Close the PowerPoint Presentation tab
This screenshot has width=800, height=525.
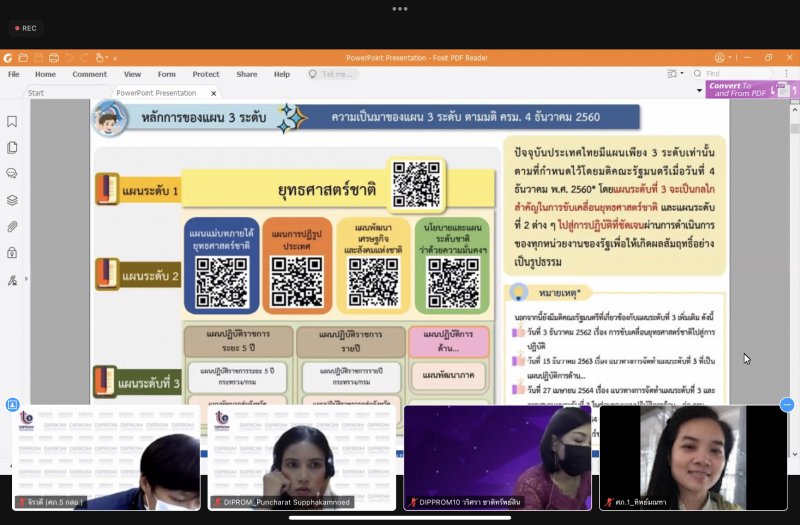coord(214,93)
